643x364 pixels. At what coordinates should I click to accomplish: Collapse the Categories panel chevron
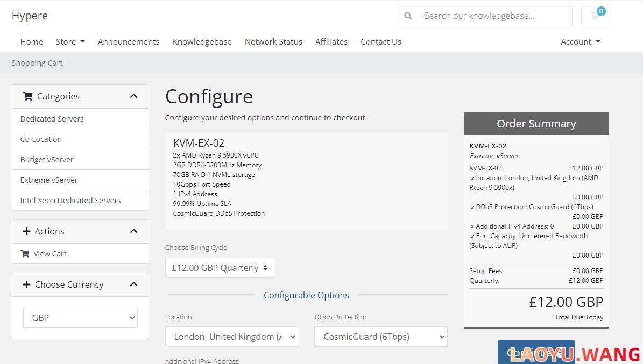(133, 96)
